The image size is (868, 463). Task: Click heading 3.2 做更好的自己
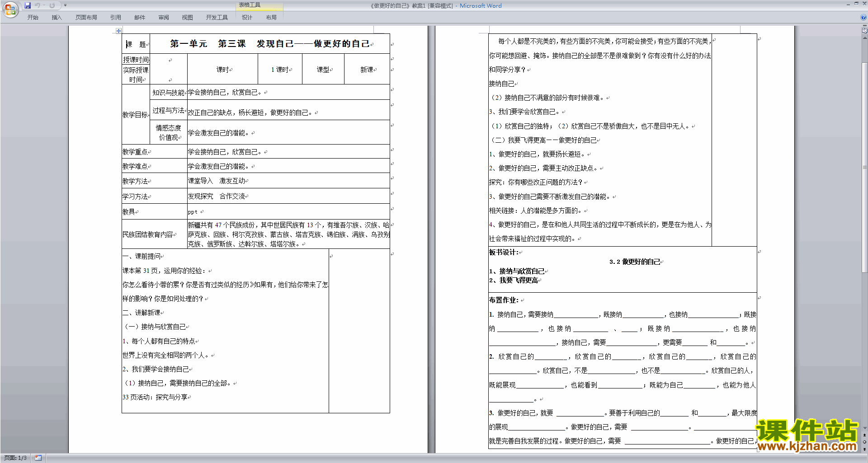pos(635,262)
